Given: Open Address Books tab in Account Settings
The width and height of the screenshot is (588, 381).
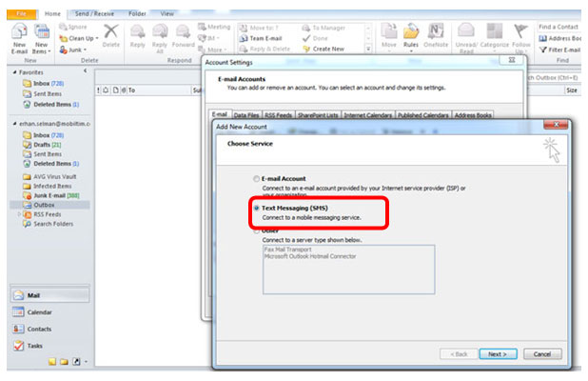Looking at the screenshot, I should [x=473, y=115].
